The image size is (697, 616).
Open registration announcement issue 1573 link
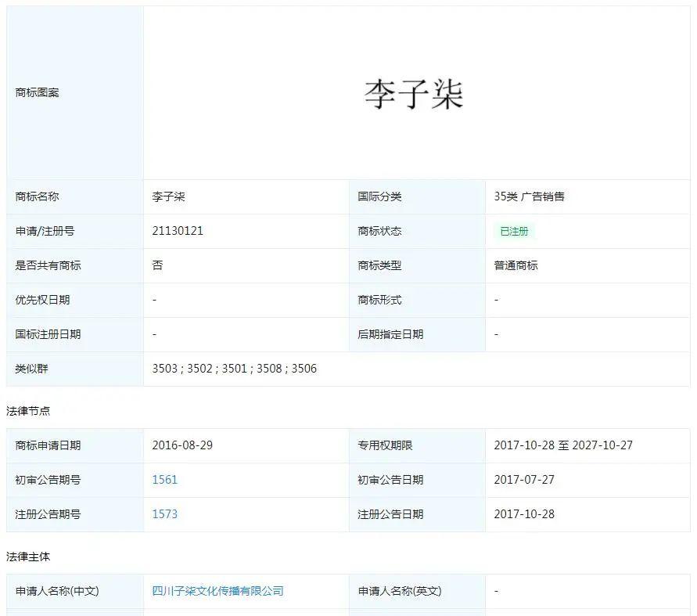164,514
